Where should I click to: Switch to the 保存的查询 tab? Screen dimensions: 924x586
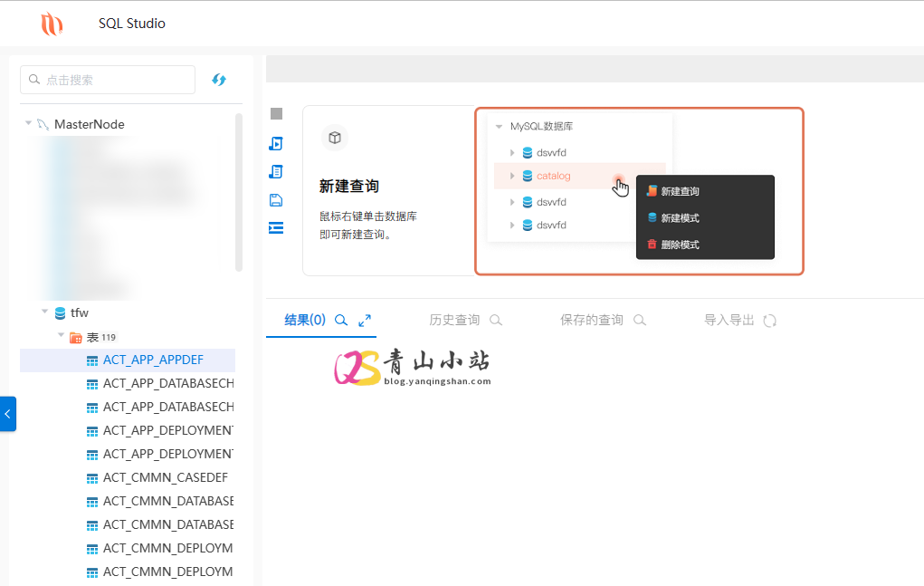(x=592, y=320)
